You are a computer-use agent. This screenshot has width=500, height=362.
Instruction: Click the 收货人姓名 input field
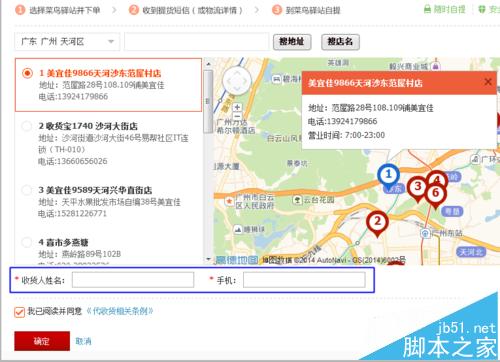coord(133,280)
